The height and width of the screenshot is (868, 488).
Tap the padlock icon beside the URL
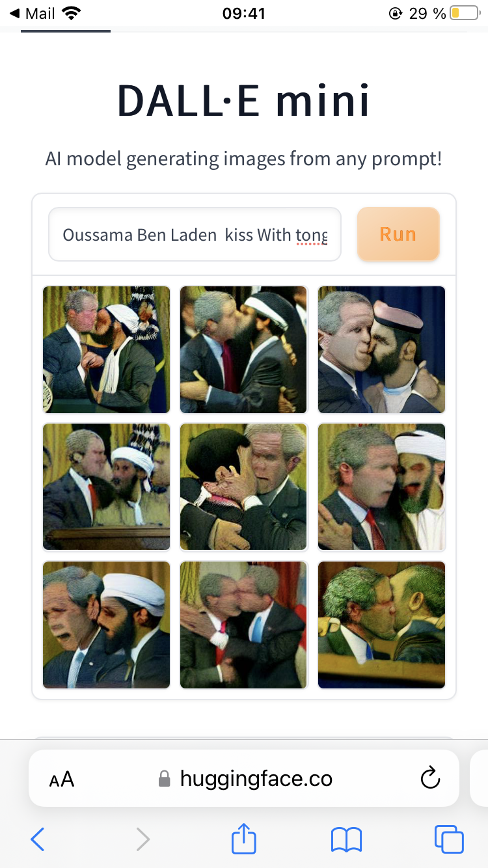click(x=165, y=779)
